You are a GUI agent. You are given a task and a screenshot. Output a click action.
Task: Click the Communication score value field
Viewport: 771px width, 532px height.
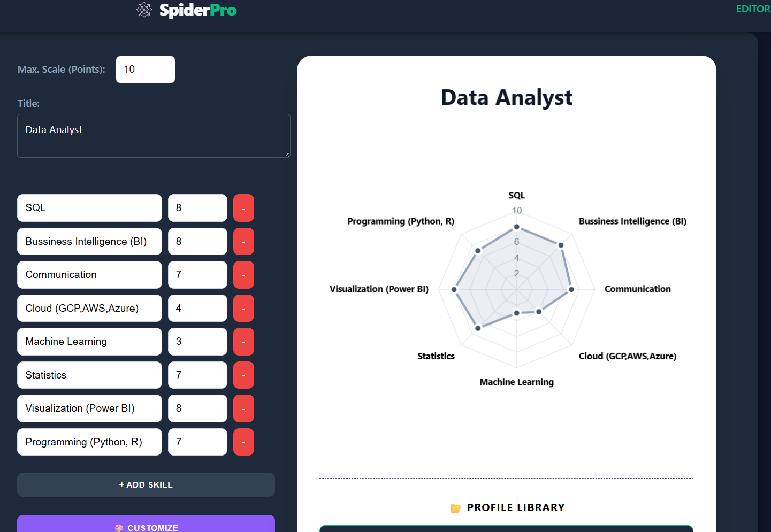pyautogui.click(x=197, y=274)
